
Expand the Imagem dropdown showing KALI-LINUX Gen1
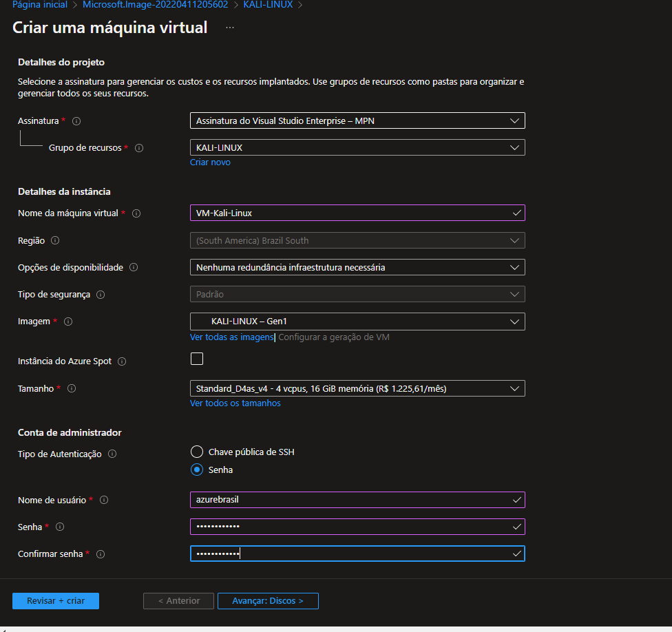(x=357, y=322)
